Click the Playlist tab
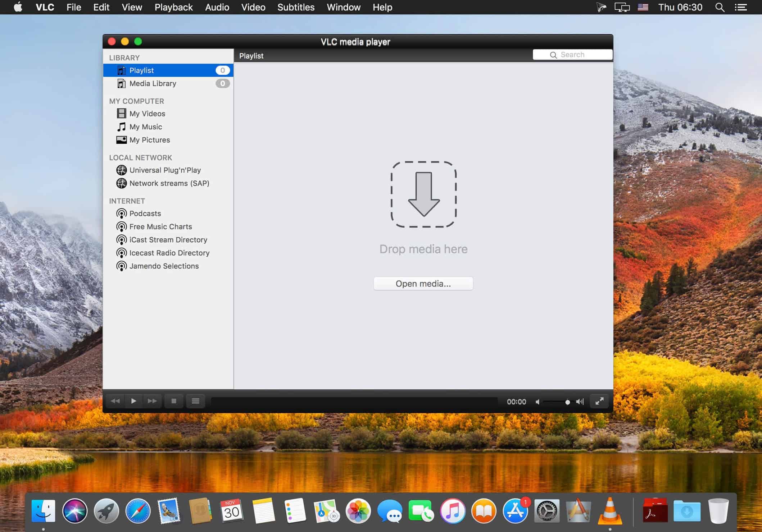Viewport: 762px width, 532px height. coord(251,55)
